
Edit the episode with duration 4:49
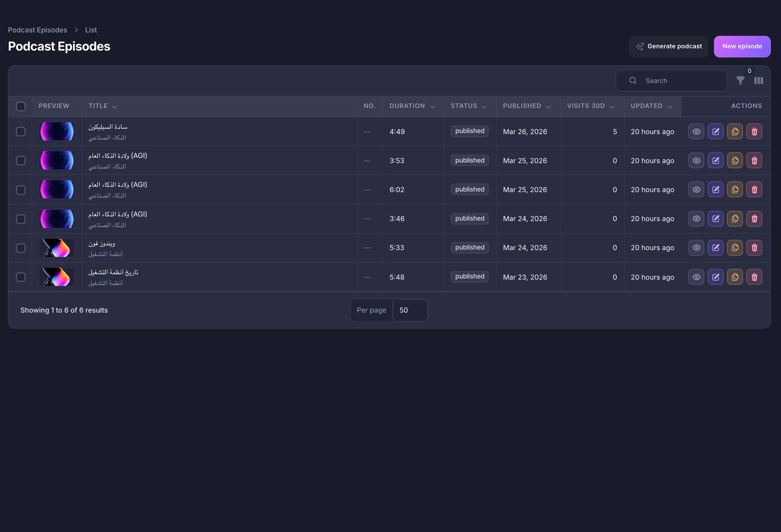point(716,131)
